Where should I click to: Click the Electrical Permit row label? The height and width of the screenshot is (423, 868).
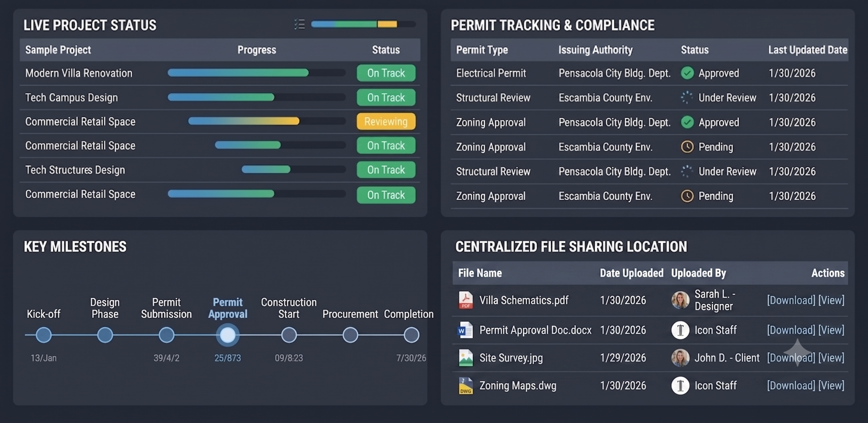pyautogui.click(x=491, y=73)
